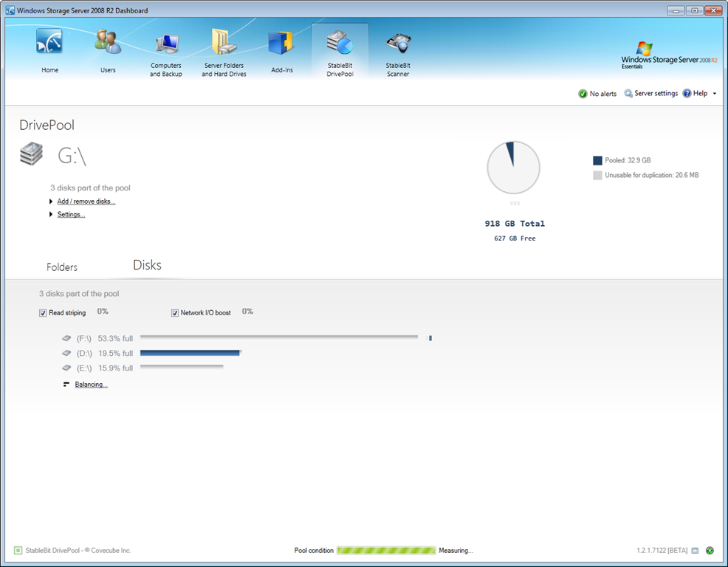Click the dashboard title bar app icon

[x=10, y=10]
